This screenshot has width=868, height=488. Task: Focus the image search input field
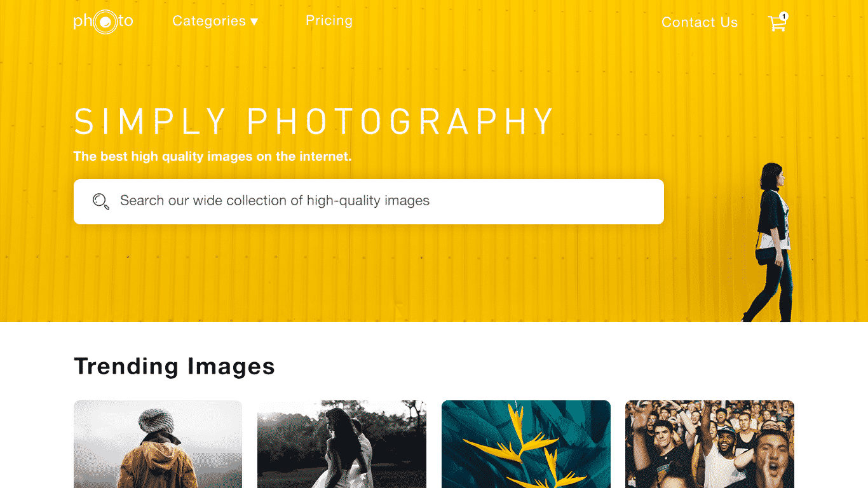pyautogui.click(x=369, y=201)
